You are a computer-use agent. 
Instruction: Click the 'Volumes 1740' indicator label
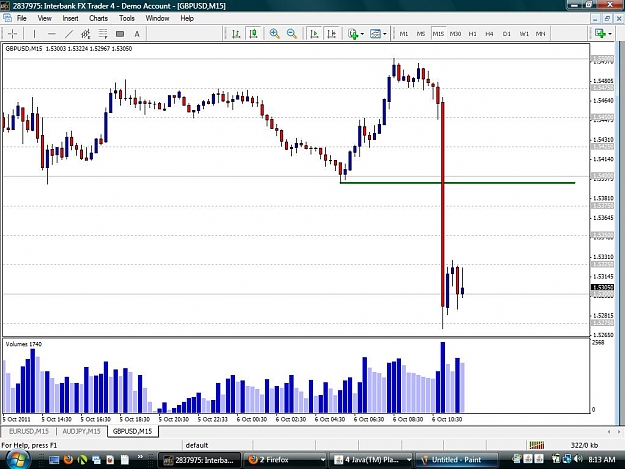coord(24,344)
